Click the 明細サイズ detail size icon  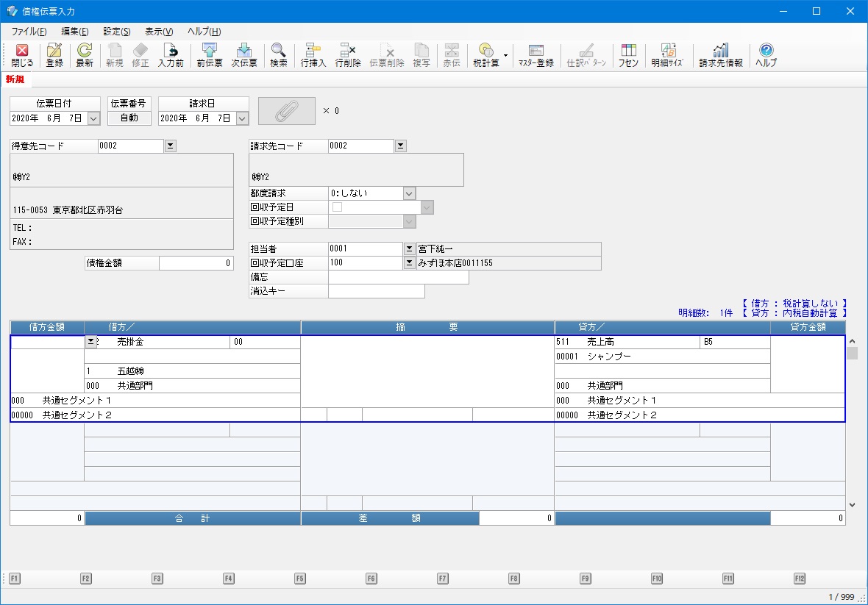coord(667,55)
